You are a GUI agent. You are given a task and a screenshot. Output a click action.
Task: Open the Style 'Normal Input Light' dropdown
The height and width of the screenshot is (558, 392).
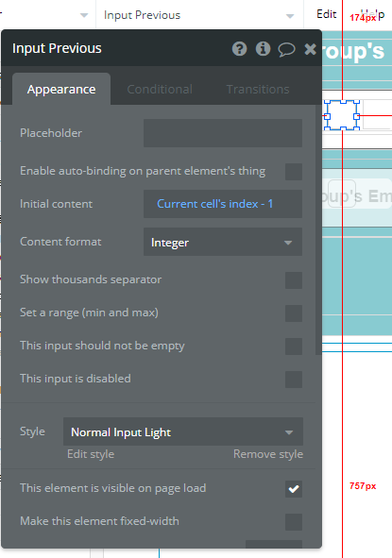pyautogui.click(x=183, y=431)
